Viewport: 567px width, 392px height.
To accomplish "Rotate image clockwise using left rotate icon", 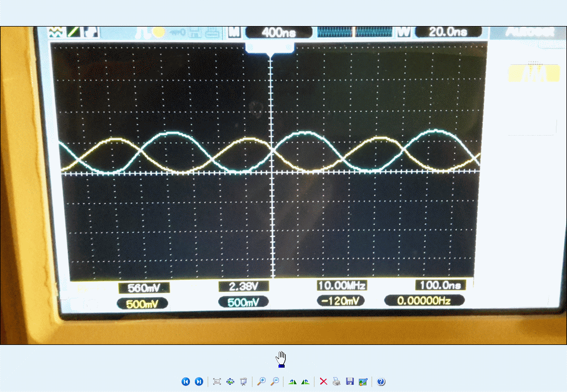I will tap(292, 381).
